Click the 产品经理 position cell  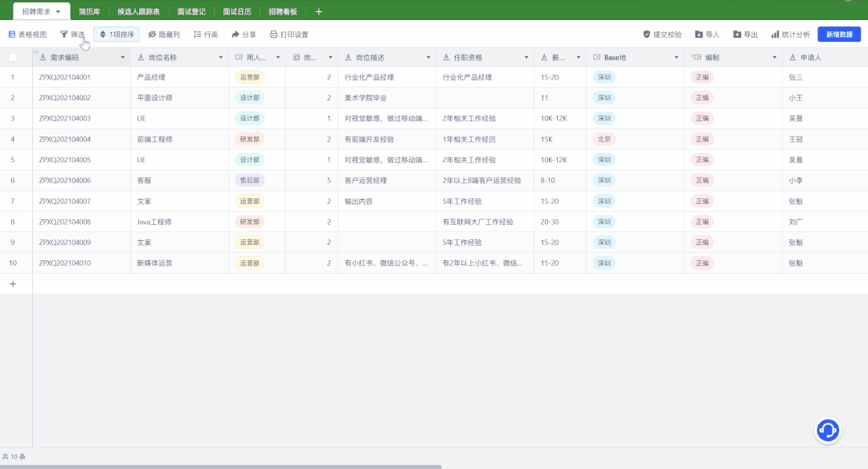click(x=179, y=77)
